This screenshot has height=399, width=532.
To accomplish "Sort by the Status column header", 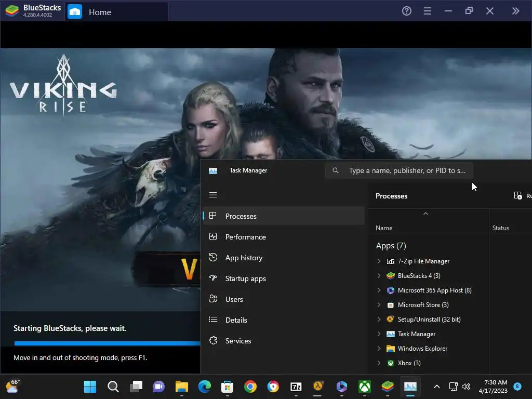I will point(500,228).
